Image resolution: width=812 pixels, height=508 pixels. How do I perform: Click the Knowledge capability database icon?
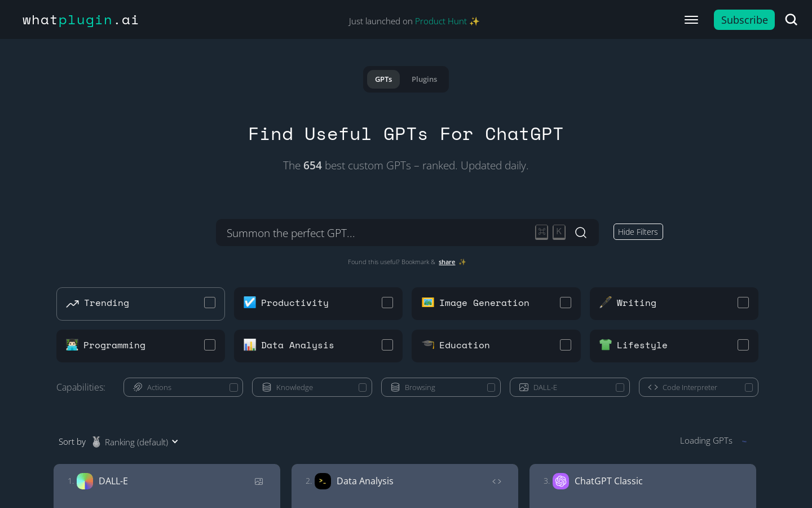267,387
